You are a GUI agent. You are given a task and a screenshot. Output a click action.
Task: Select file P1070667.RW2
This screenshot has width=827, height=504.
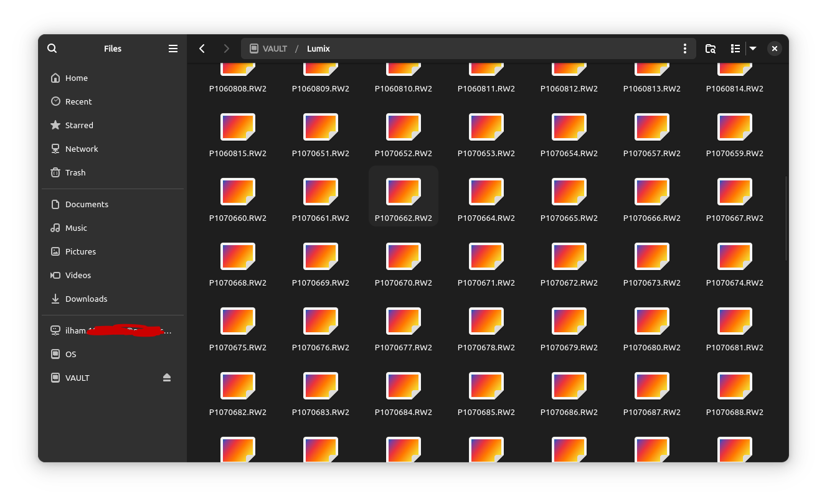point(735,200)
